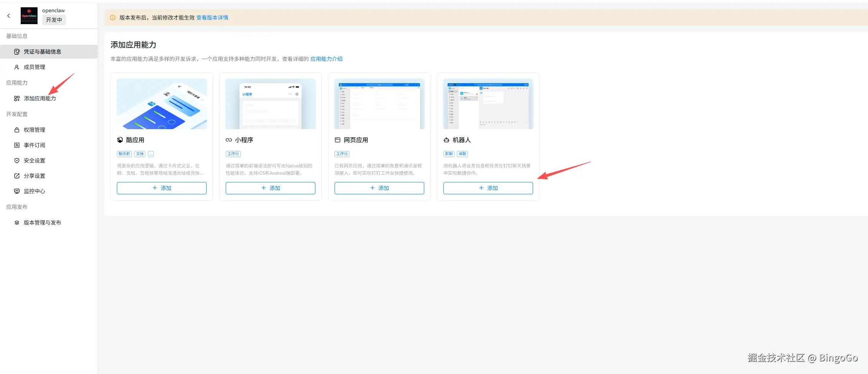Click the 小程序 chain-link icon
The image size is (868, 374).
228,140
